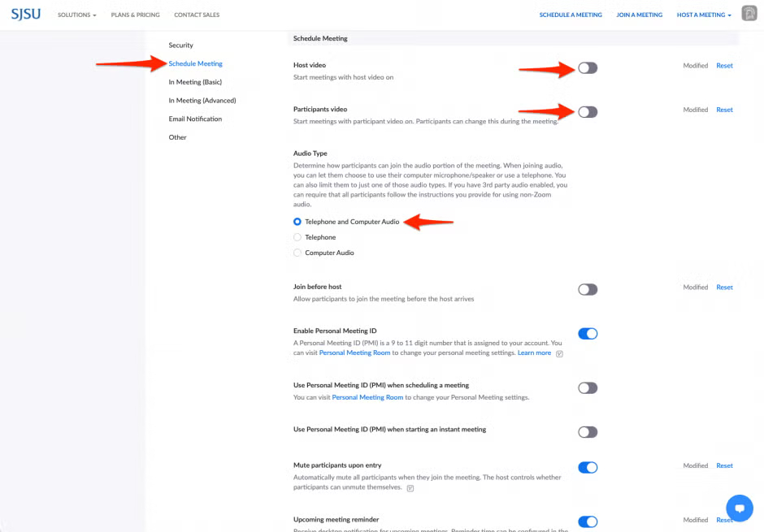Click info icon beside Learn more
Viewport: 764px width, 532px height.
pos(560,353)
